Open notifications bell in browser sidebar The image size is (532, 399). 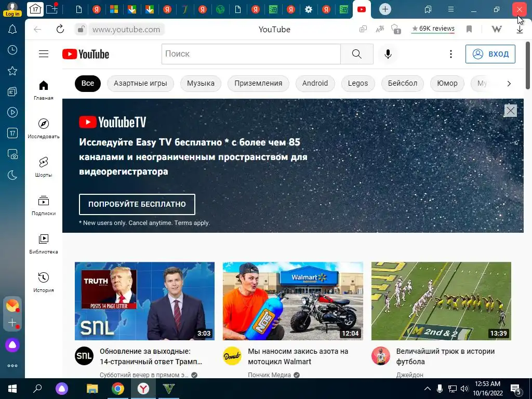point(12,29)
